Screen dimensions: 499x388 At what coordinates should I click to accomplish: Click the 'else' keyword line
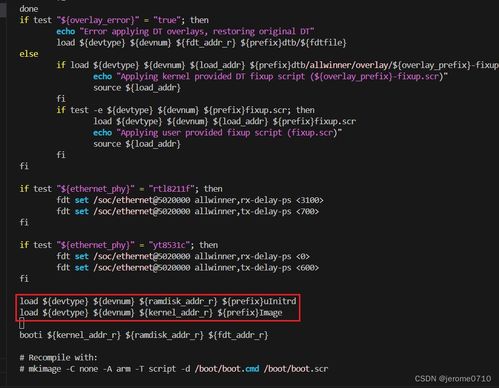coord(29,54)
